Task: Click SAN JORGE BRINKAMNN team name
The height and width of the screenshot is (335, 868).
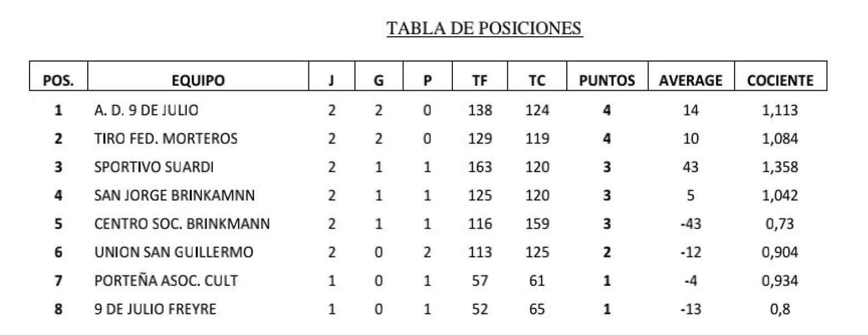Action: point(174,195)
